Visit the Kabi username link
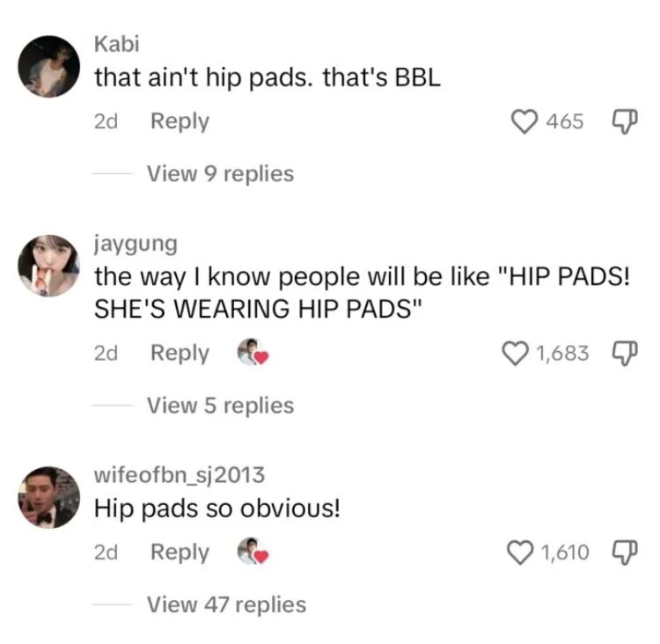The image size is (660, 644). [116, 44]
